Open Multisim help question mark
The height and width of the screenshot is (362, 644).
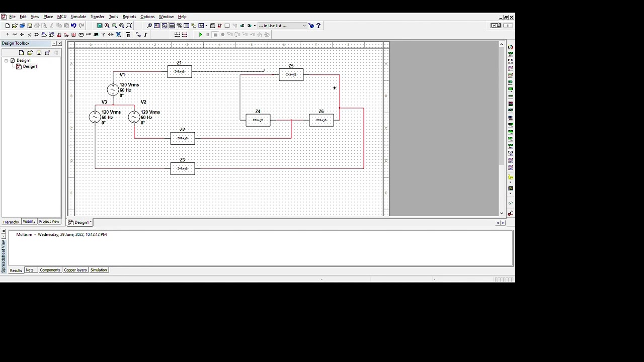tap(318, 26)
